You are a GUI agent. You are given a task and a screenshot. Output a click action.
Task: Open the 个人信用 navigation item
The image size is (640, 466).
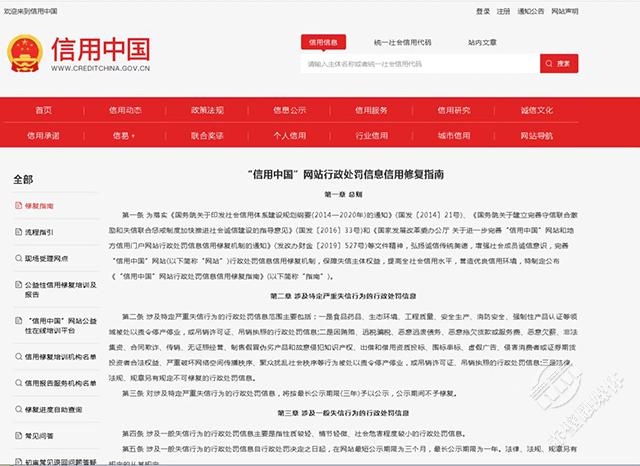click(x=290, y=135)
